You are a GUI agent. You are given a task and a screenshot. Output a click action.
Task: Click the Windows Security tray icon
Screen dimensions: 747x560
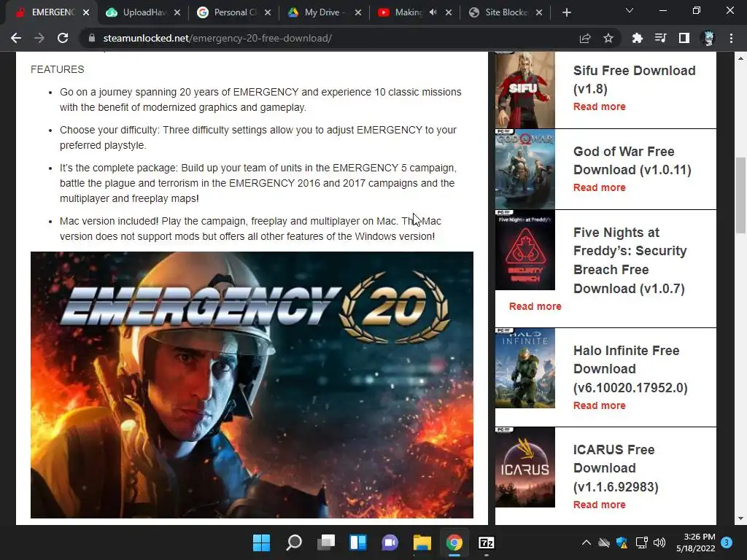click(622, 542)
